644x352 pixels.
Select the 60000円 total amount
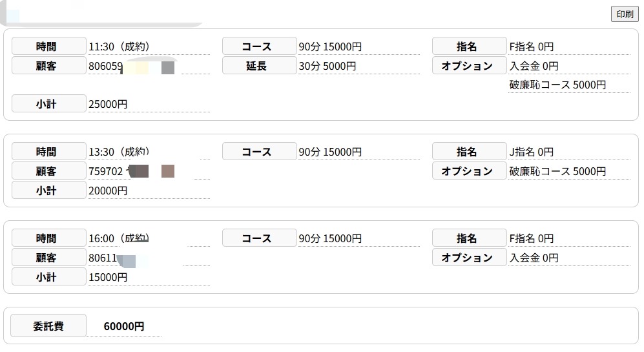pos(124,327)
